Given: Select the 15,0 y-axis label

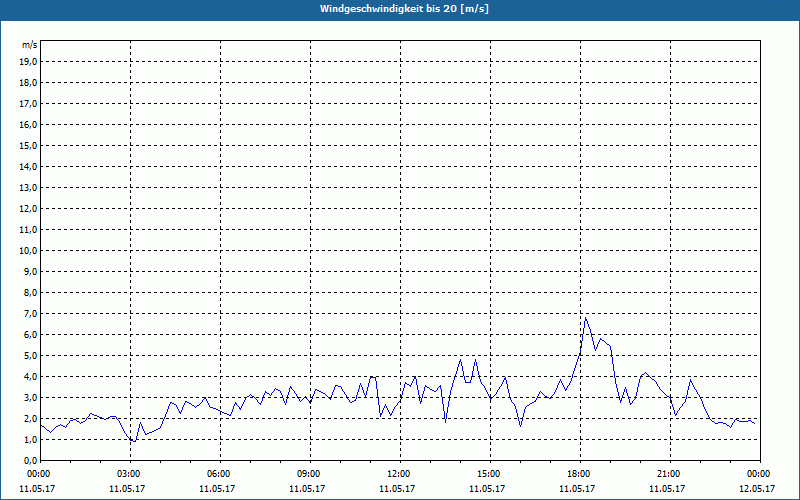Looking at the screenshot, I should (28, 145).
